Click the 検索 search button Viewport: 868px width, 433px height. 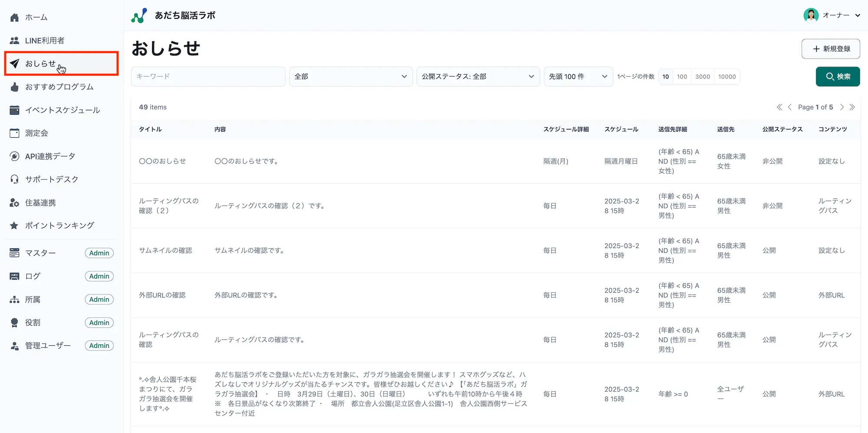(x=838, y=76)
